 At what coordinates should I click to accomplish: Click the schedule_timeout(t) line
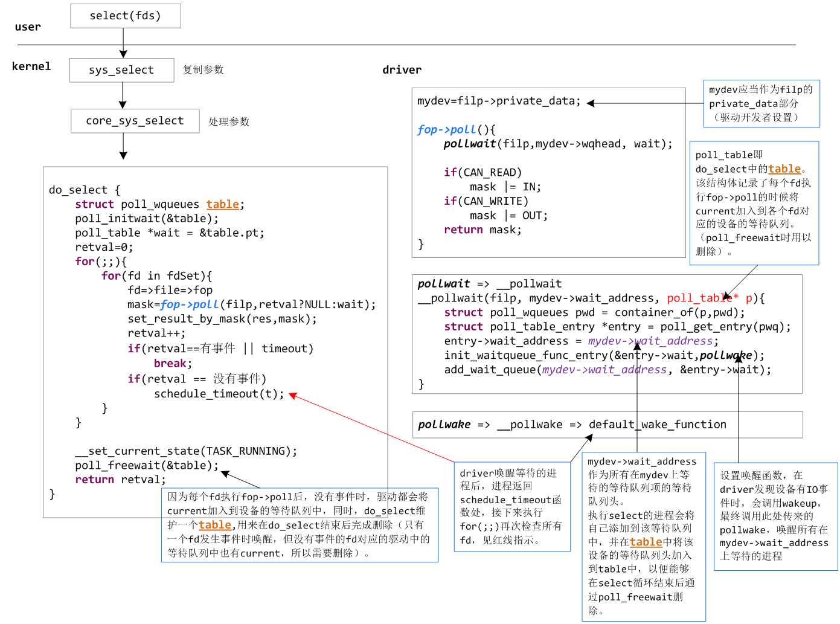(219, 394)
